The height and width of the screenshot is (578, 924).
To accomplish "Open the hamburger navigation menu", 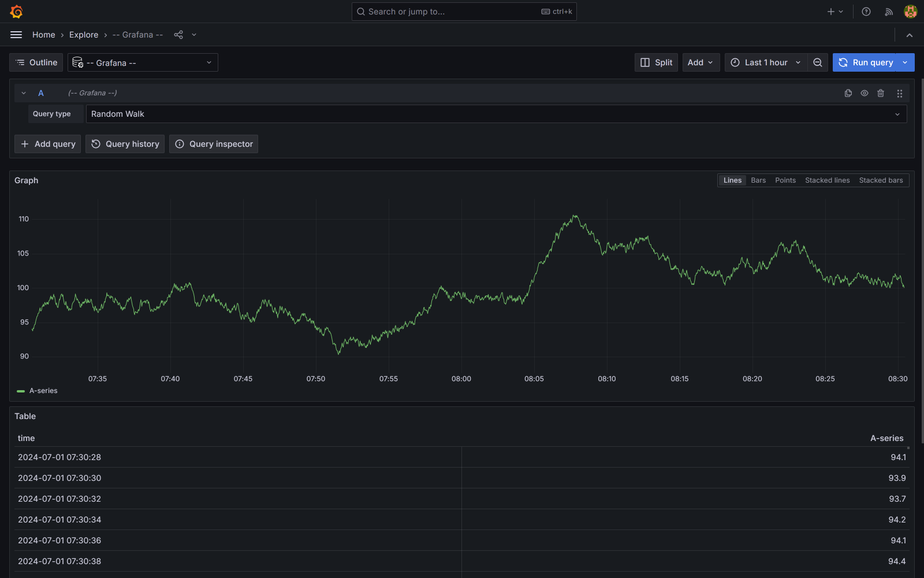I will point(16,35).
